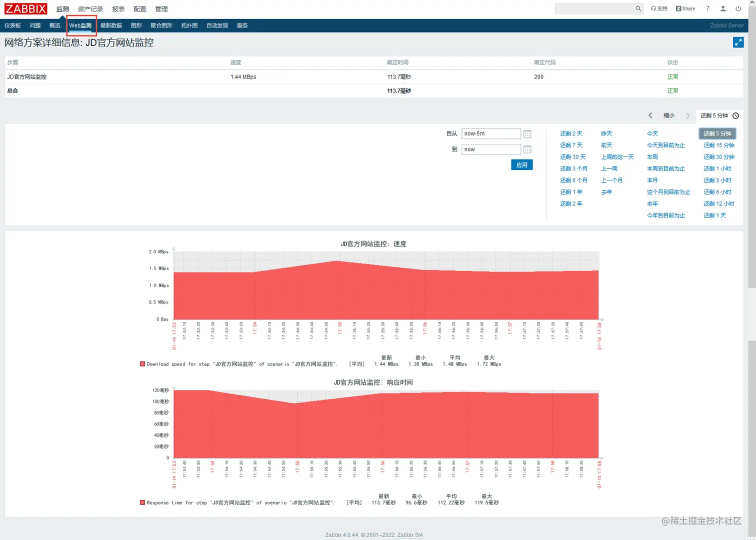The width and height of the screenshot is (756, 540).
Task: Go to the 问题 submenu
Action: [x=35, y=25]
